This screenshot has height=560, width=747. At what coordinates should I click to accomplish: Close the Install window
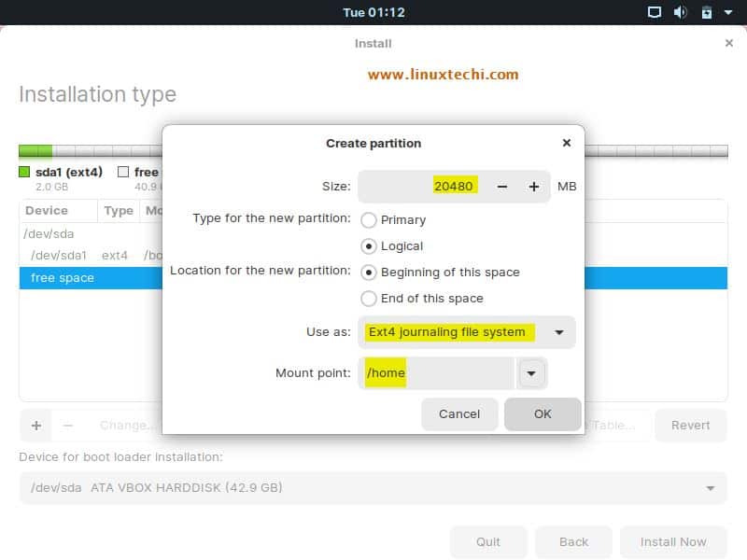point(729,43)
